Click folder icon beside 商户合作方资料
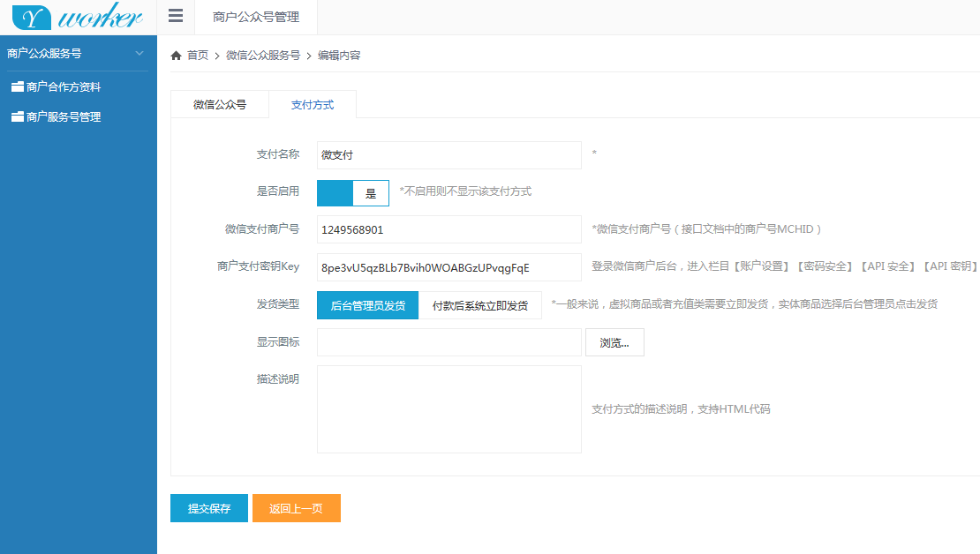Screen dimensions: 980x554 pos(18,86)
